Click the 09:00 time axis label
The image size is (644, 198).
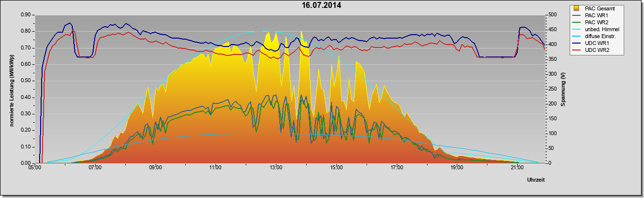[155, 168]
